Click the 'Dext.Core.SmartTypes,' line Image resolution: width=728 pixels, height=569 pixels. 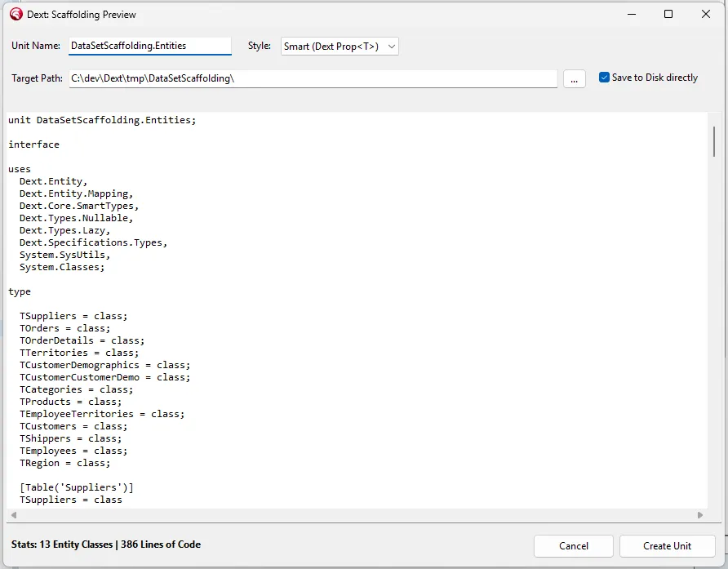point(79,206)
